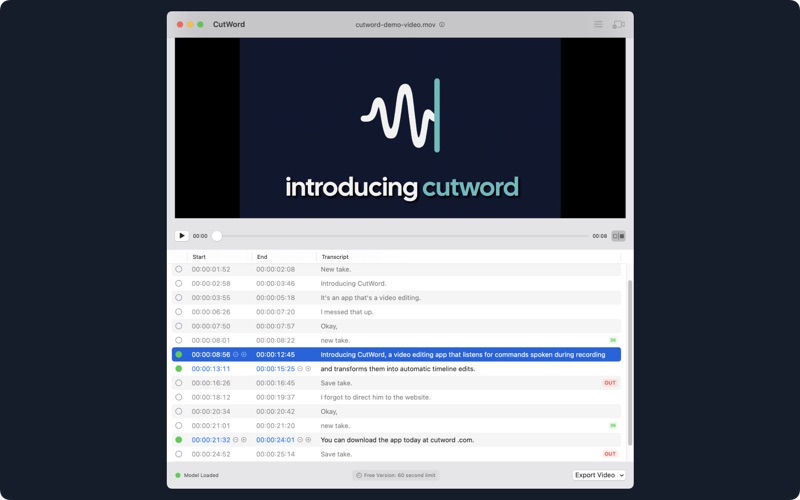Disable the green circle on the 00:00:08:56 row
Viewport: 800px width, 500px height.
click(179, 354)
